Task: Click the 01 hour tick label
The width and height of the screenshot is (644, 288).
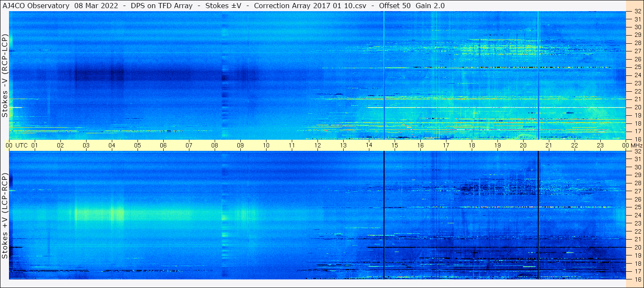Action: (35, 145)
